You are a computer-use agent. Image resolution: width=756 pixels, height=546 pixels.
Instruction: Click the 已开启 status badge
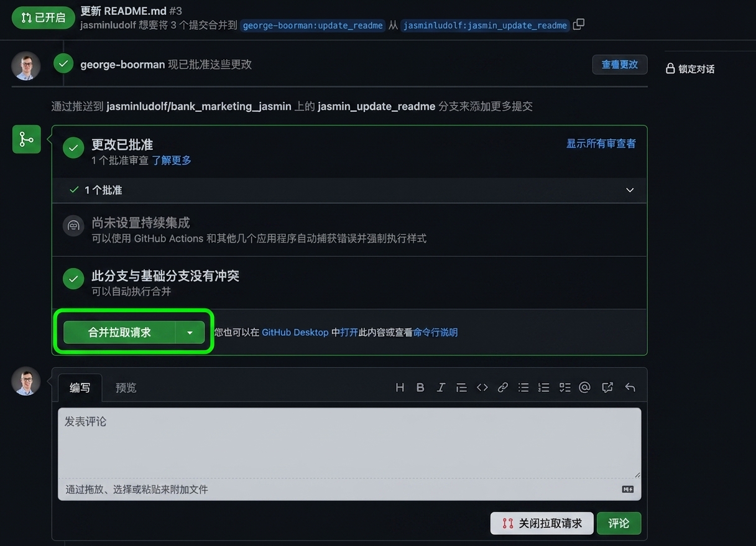44,17
